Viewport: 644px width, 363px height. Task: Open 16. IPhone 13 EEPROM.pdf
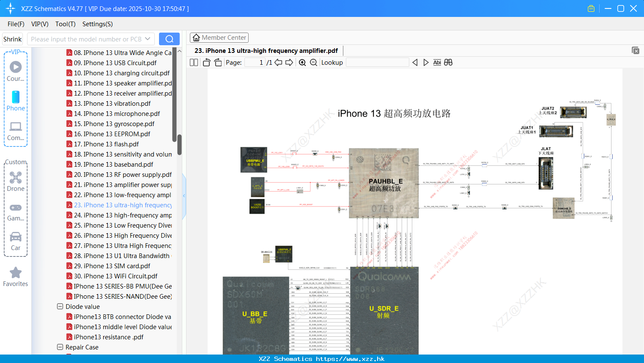pos(108,134)
